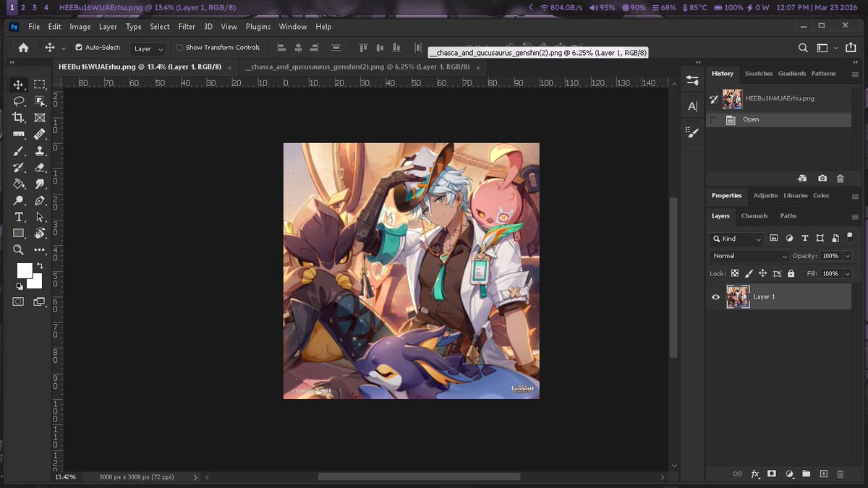
Task: Open the Fill dropdown arrow
Action: click(x=848, y=274)
